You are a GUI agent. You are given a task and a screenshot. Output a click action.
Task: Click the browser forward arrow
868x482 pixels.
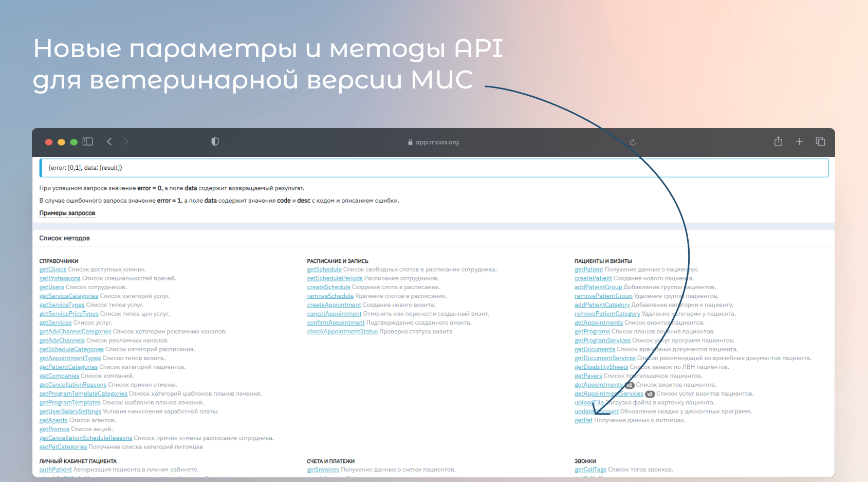click(x=126, y=141)
